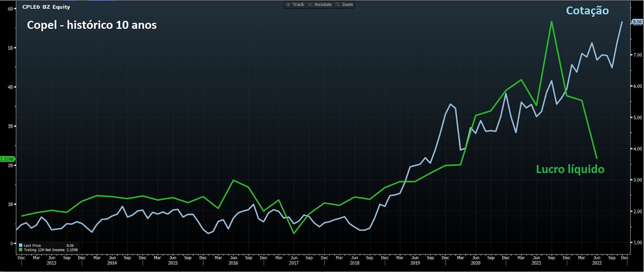Click the green 2.159B flag on left axis
644x272 pixels.
click(x=8, y=159)
